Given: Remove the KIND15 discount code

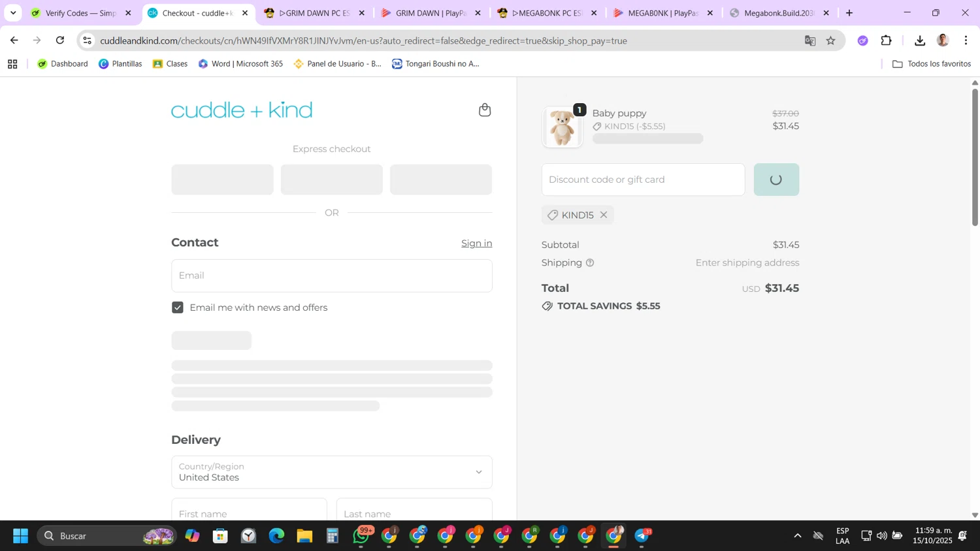Looking at the screenshot, I should pos(604,215).
